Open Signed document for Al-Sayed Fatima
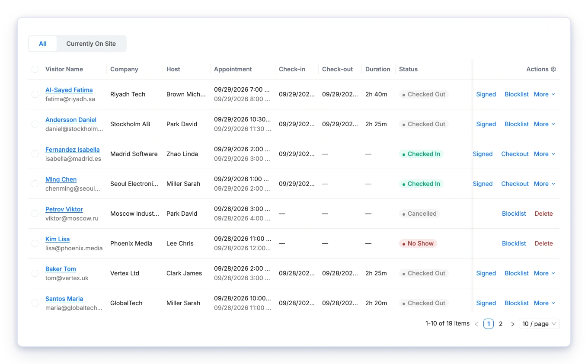 486,94
